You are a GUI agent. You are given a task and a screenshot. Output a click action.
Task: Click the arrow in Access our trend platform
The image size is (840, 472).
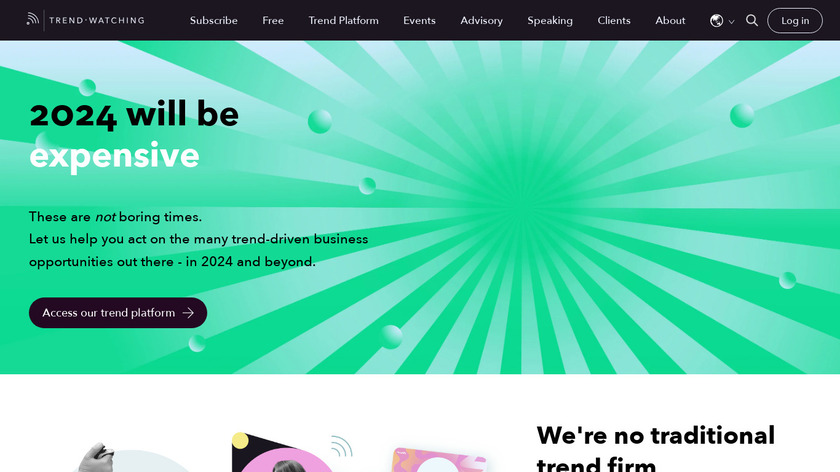[188, 313]
